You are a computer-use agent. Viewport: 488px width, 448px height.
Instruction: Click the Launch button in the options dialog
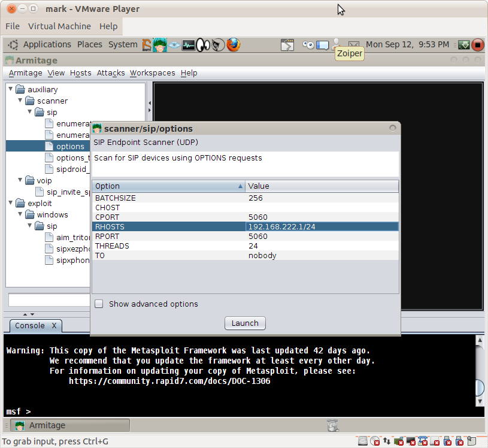(x=245, y=323)
